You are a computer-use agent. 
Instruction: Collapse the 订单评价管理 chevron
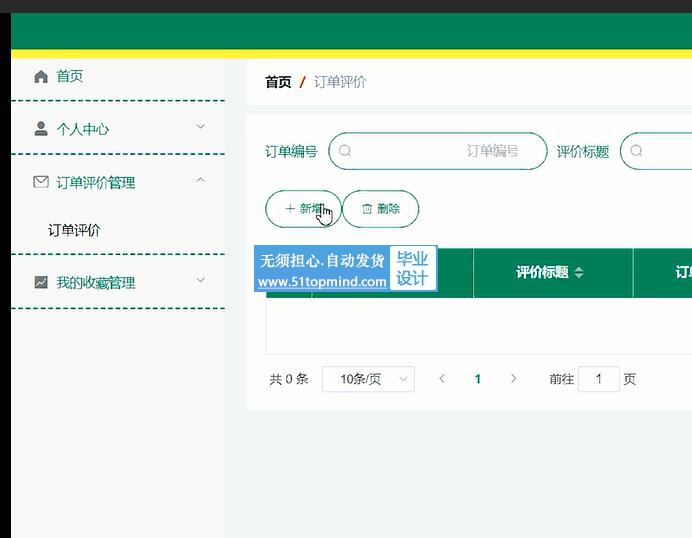coord(200,181)
